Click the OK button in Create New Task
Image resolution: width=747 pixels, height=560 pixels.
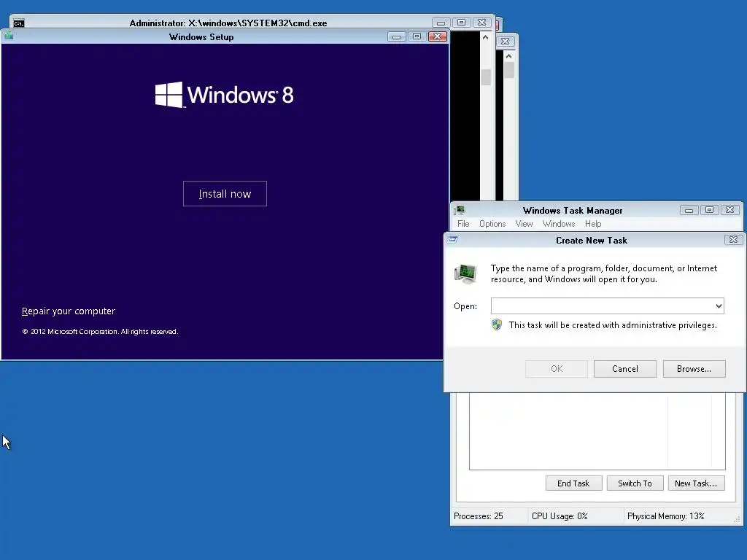[x=557, y=368]
